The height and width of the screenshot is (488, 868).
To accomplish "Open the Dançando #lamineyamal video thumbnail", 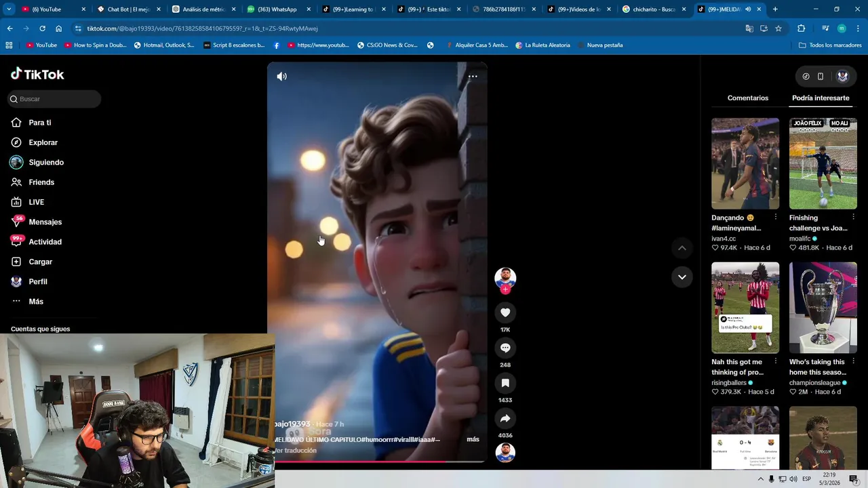I will pyautogui.click(x=745, y=163).
